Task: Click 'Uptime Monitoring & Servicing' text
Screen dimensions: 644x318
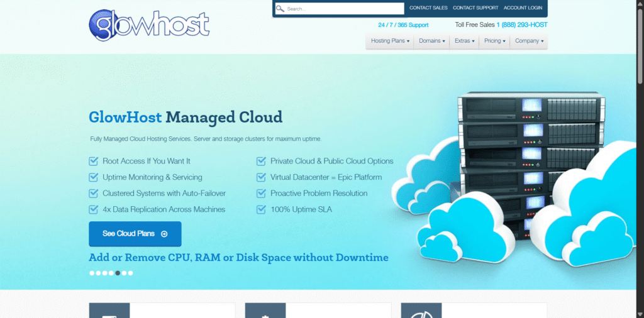Action: tap(152, 177)
